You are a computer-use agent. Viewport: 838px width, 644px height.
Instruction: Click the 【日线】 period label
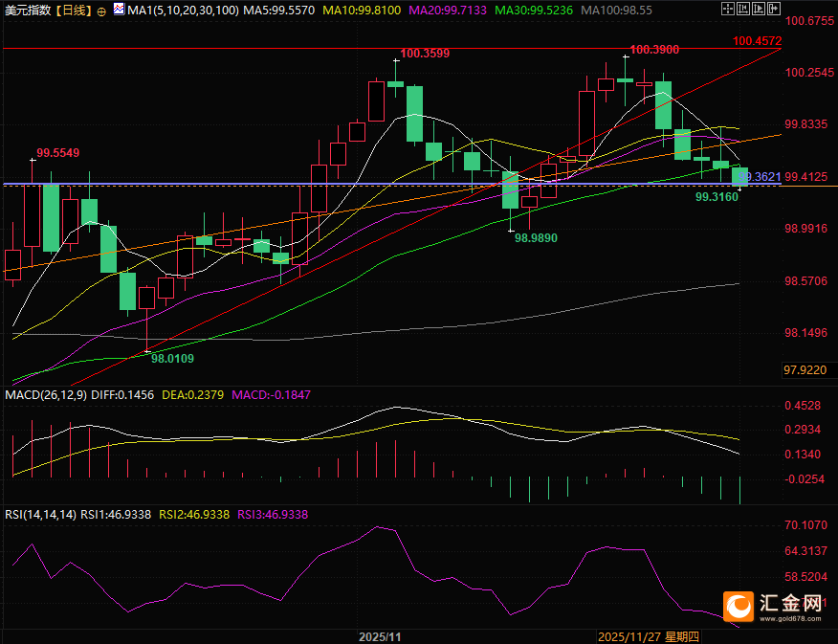pos(73,10)
